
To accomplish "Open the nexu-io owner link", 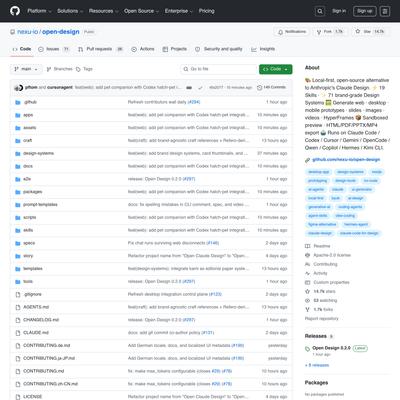I will point(28,32).
